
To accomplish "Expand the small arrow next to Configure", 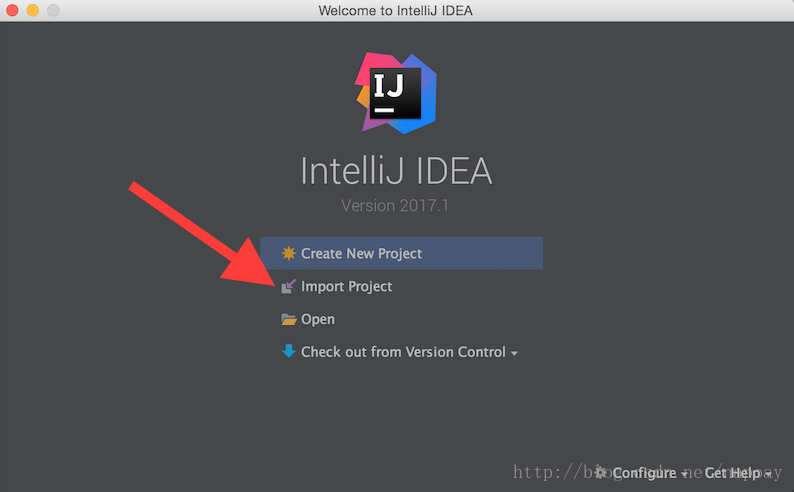I will [x=685, y=474].
